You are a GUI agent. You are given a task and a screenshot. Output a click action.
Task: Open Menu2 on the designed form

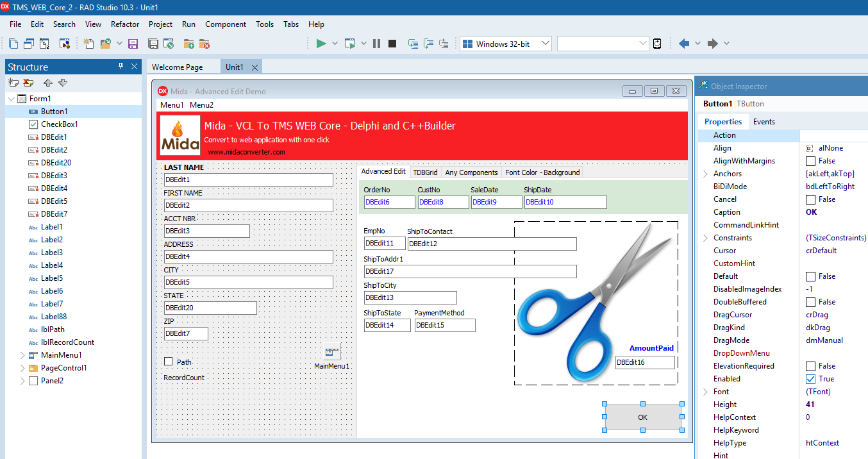pyautogui.click(x=201, y=105)
